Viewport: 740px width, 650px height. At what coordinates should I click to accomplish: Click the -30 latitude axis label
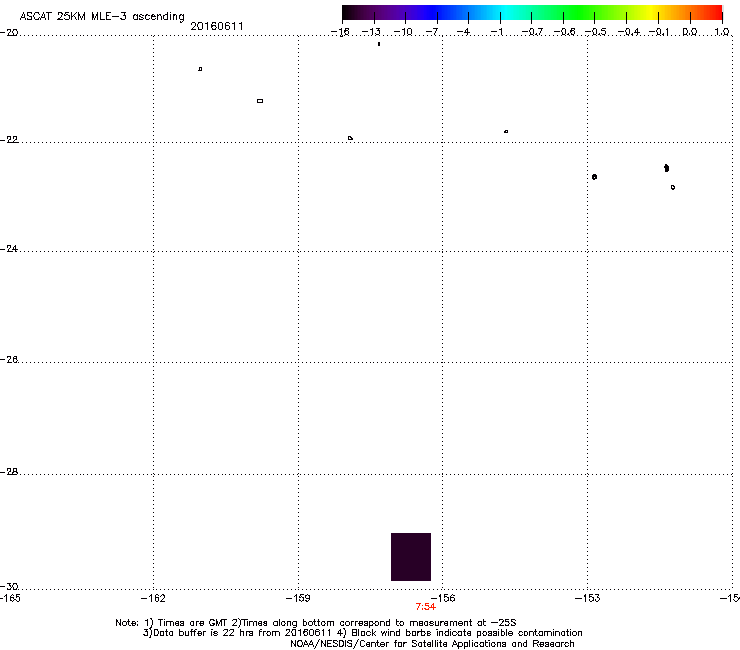(9, 586)
